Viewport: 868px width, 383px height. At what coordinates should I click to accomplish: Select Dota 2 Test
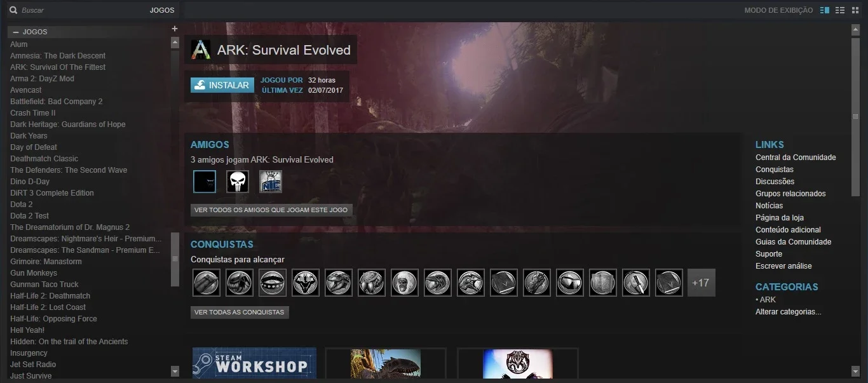(29, 216)
